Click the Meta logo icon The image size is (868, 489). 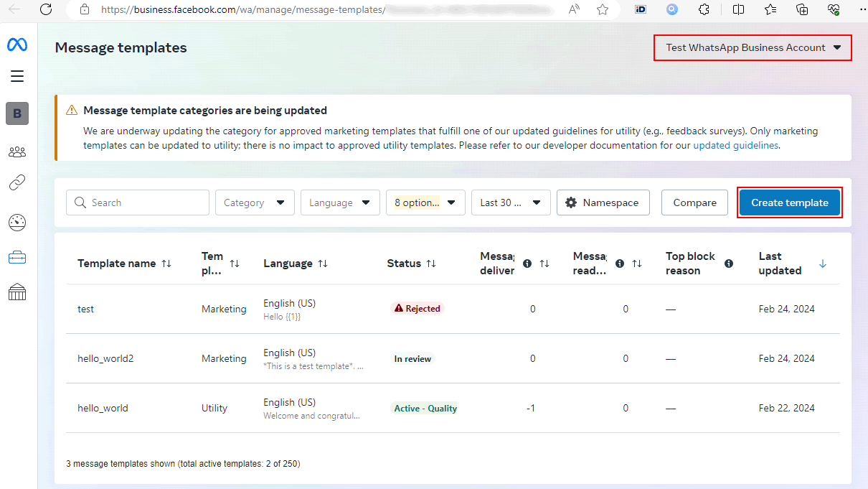[x=17, y=45]
